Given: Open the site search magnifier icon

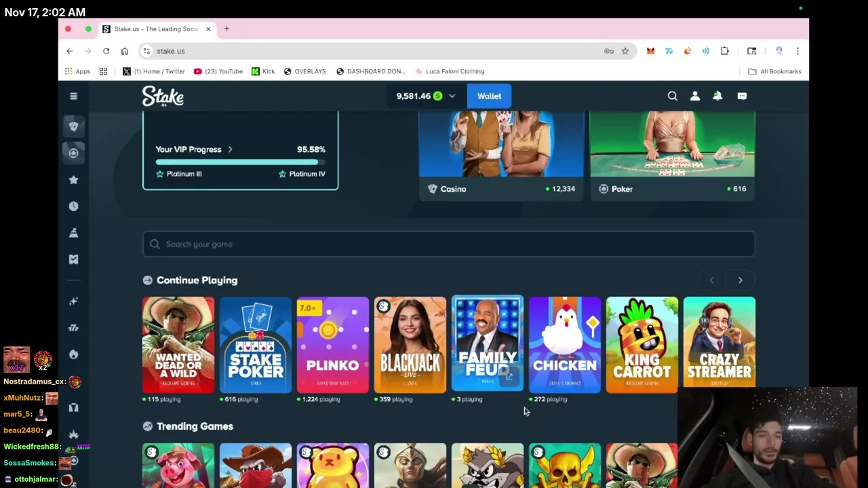Looking at the screenshot, I should [x=673, y=96].
